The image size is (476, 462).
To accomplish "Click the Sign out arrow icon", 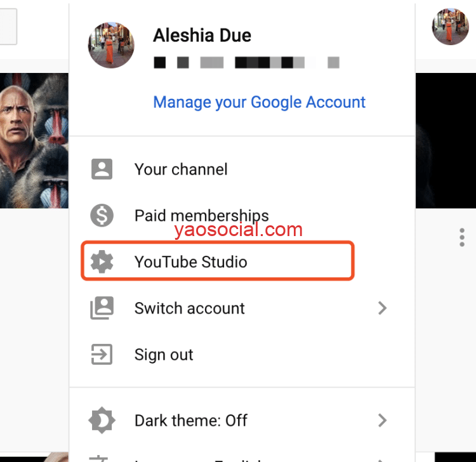I will (102, 354).
